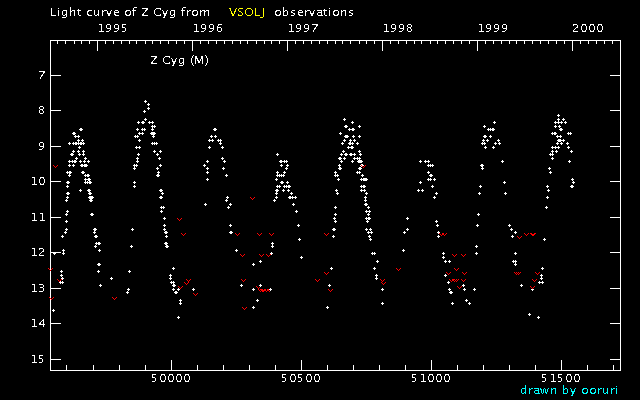Viewport: 640px width, 400px height.
Task: Click the 2000 year label on top axis
Action: (x=587, y=29)
